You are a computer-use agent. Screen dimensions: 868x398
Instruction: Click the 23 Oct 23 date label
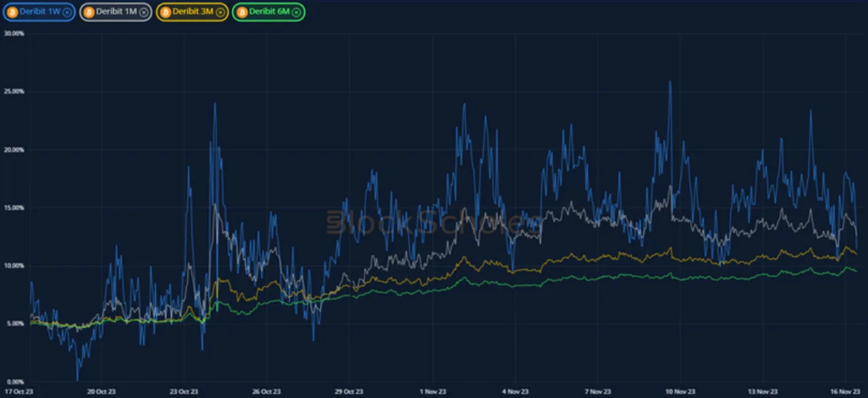coord(184,392)
